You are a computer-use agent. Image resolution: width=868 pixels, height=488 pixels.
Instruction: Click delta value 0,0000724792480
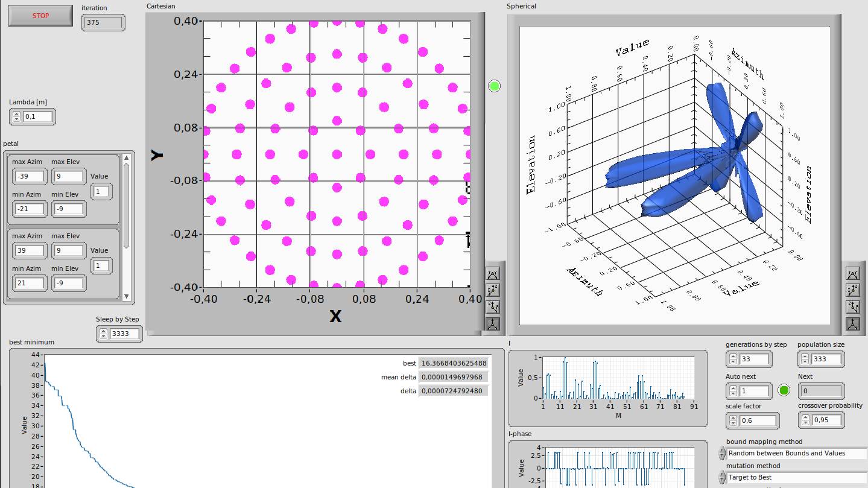[x=454, y=391]
